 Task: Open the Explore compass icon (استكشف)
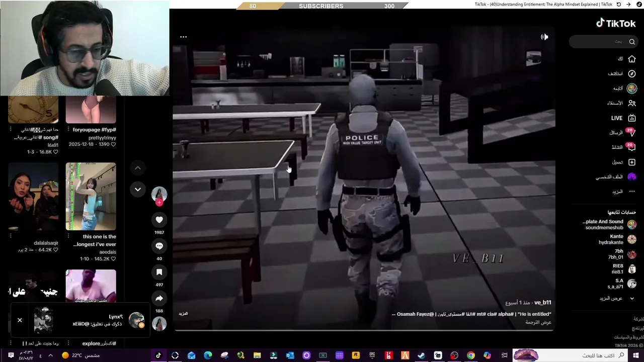(x=632, y=73)
